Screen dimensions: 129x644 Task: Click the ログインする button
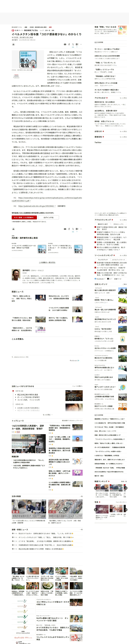tap(49, 217)
